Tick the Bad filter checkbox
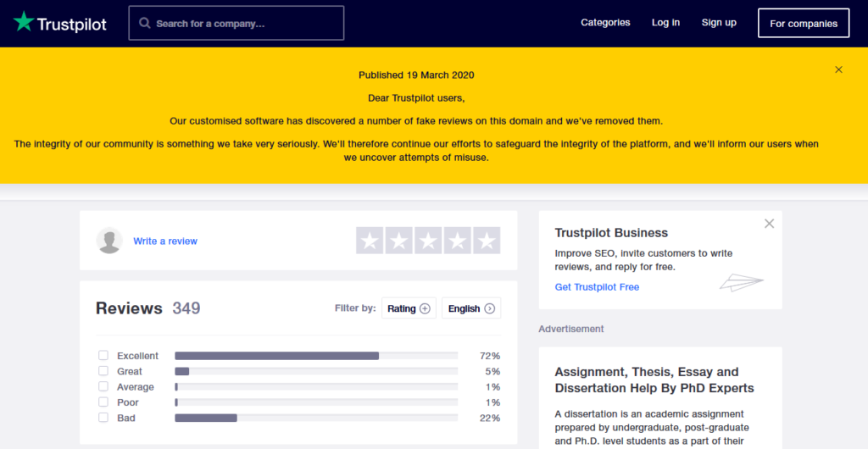Screen dimensions: 868x449 point(103,417)
